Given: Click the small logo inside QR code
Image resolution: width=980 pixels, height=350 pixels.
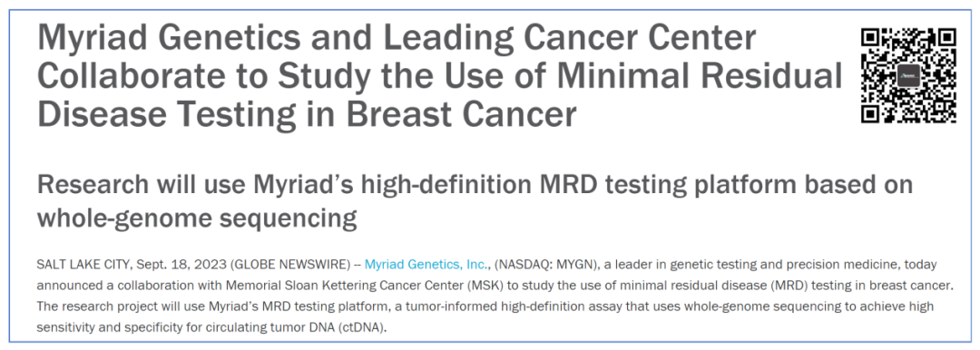Looking at the screenshot, I should [908, 75].
